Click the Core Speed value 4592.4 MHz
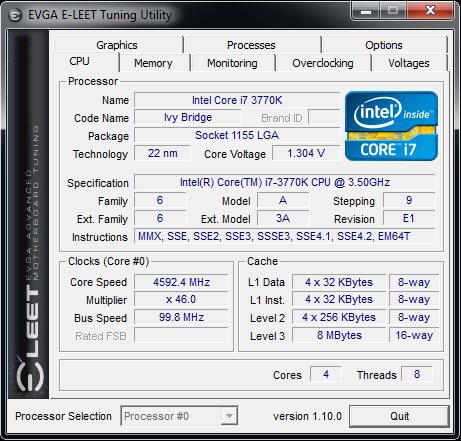This screenshot has height=441, width=461. [181, 282]
